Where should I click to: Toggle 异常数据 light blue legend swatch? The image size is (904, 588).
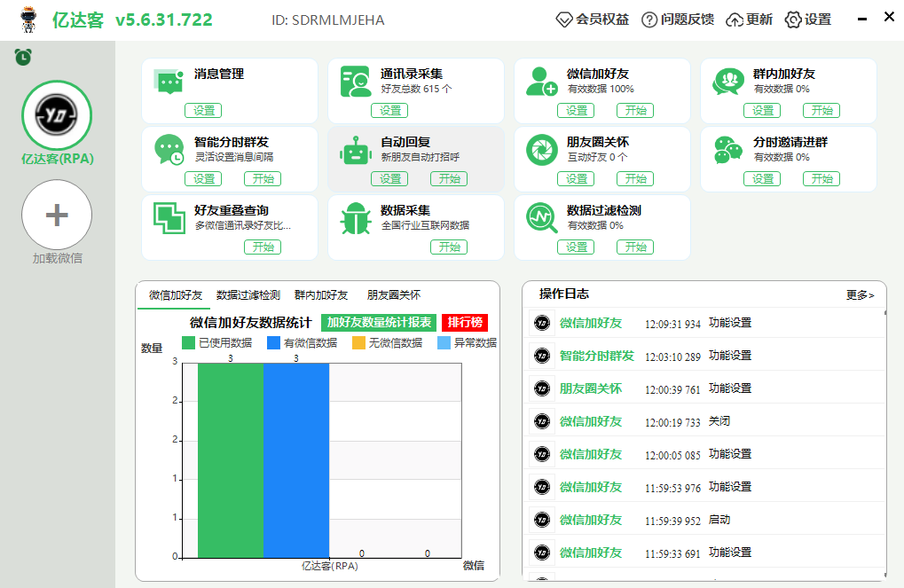coord(444,343)
